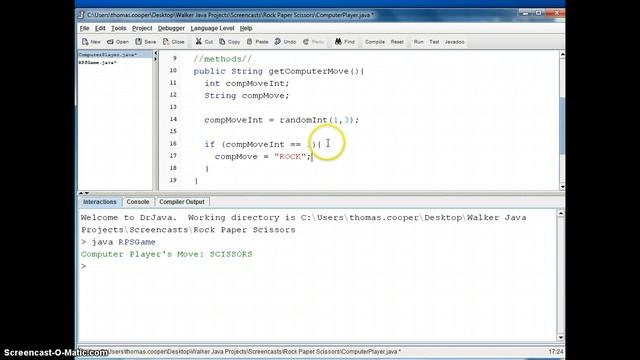Click the Redo toolbar icon
640x360 pixels.
click(306, 42)
